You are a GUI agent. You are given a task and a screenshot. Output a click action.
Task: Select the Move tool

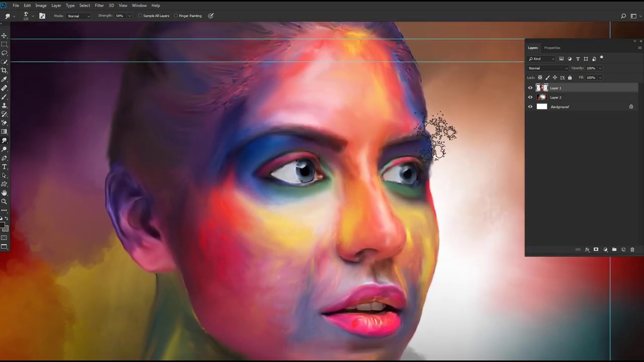[4, 36]
